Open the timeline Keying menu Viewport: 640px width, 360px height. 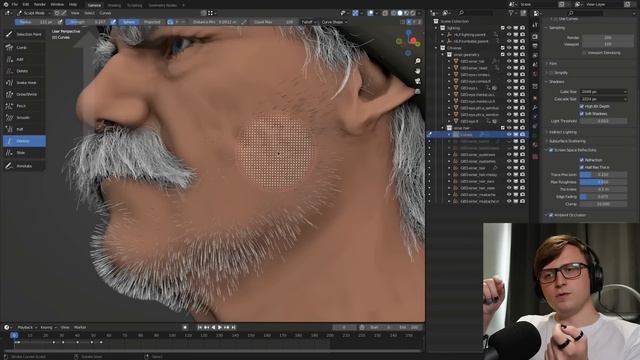(x=48, y=327)
